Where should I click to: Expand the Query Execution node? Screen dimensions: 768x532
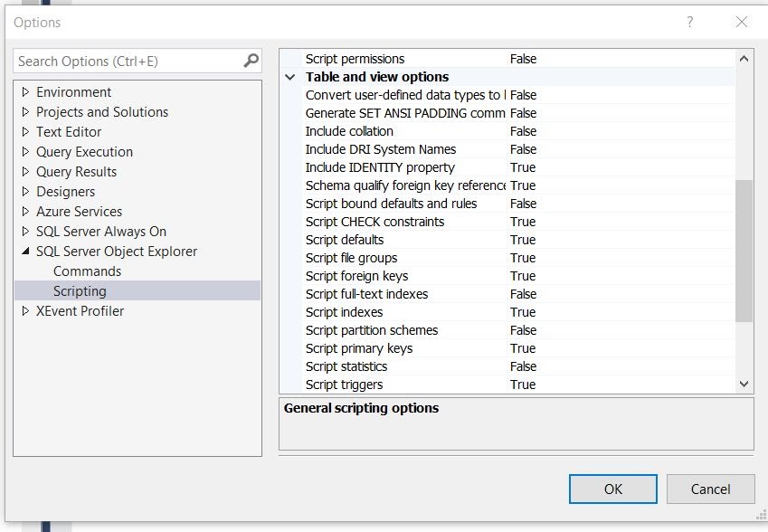pyautogui.click(x=26, y=151)
